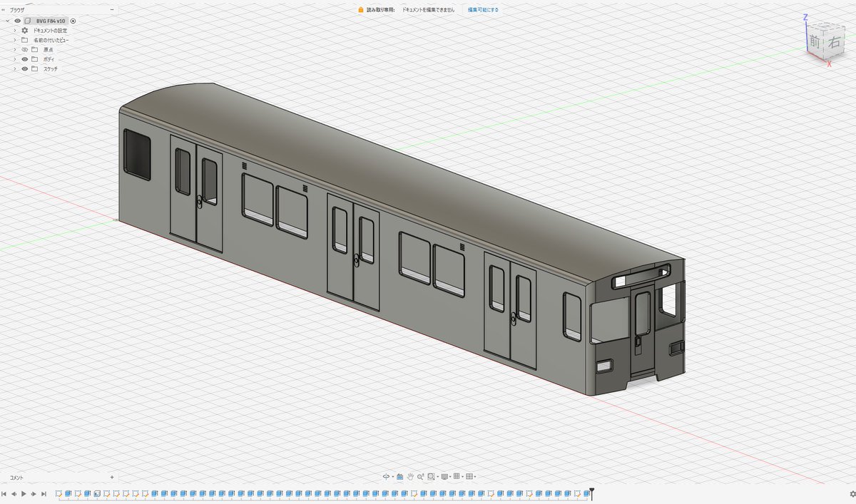856x504 pixels.
Task: Click the 右 face of the ViewCube
Action: click(x=833, y=42)
